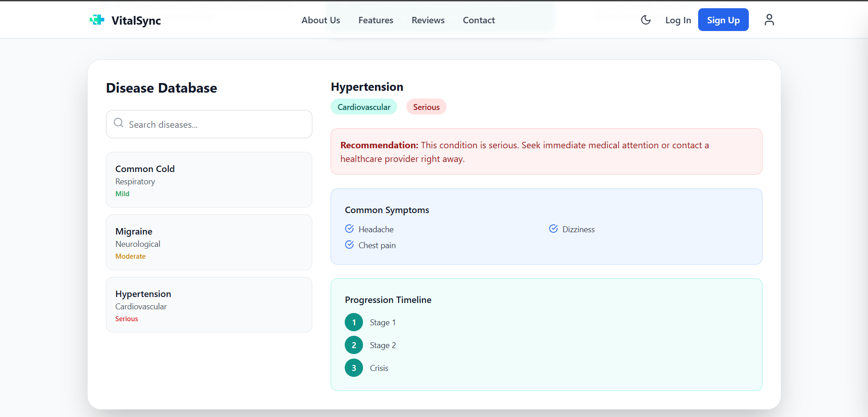Open the About Us menu item
Image resolution: width=868 pixels, height=417 pixels.
click(321, 20)
